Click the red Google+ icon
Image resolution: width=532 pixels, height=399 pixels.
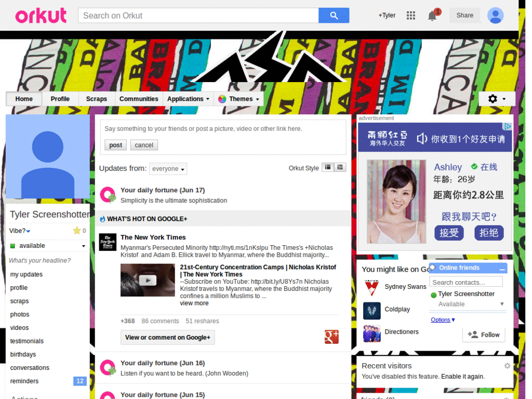pyautogui.click(x=331, y=337)
